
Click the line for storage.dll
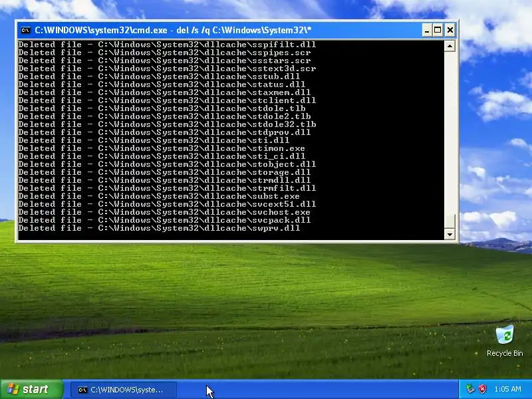click(164, 172)
